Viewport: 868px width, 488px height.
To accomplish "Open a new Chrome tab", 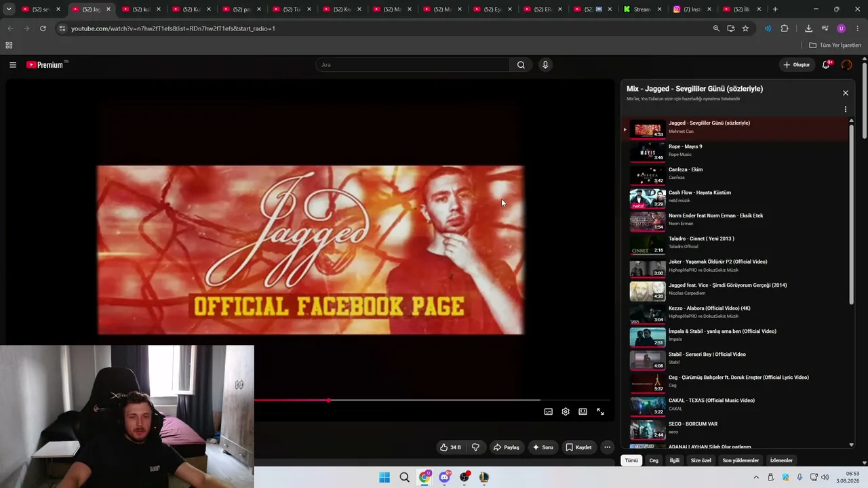I will (775, 9).
